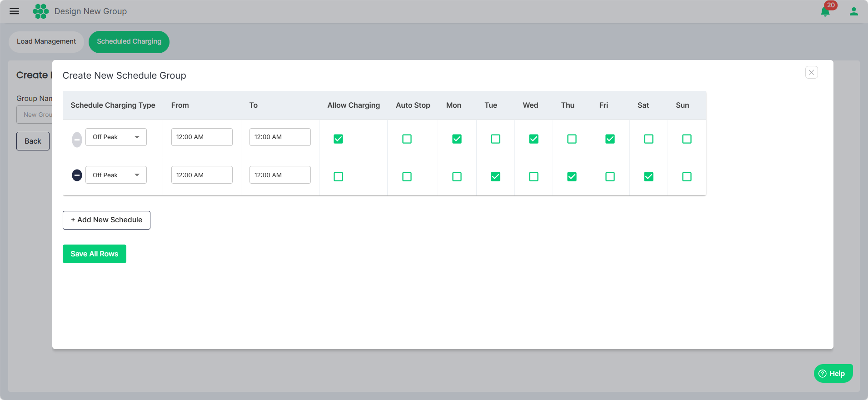Expand first row Off Peak type dropdown

(116, 137)
